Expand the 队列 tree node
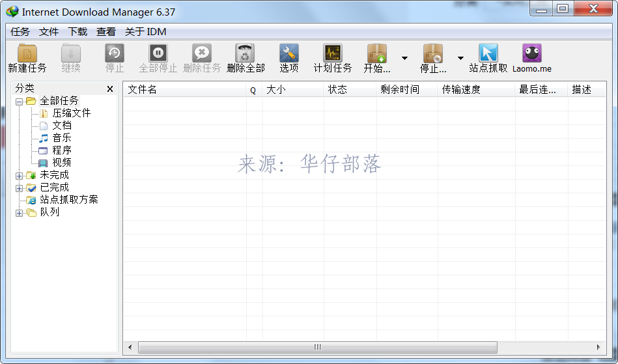 point(19,213)
